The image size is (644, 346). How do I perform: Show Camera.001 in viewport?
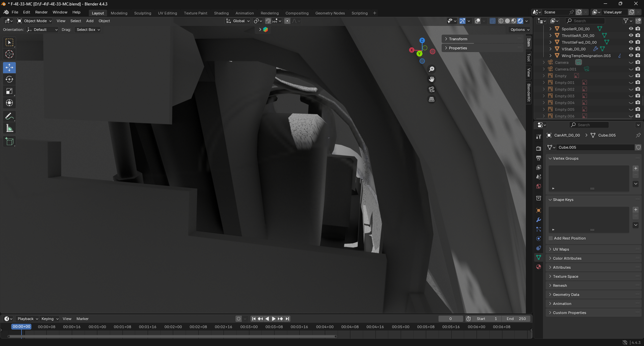[631, 69]
